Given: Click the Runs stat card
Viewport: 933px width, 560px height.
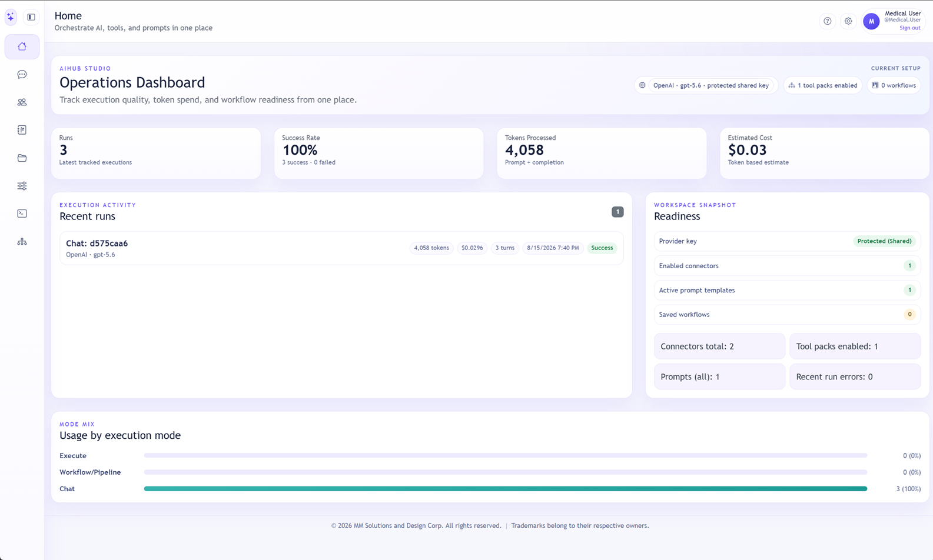Looking at the screenshot, I should (156, 154).
